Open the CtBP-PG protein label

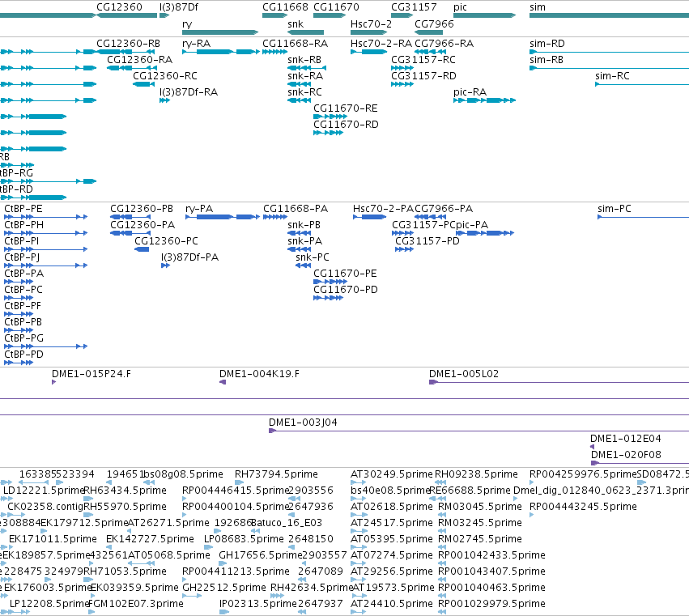(x=23, y=338)
